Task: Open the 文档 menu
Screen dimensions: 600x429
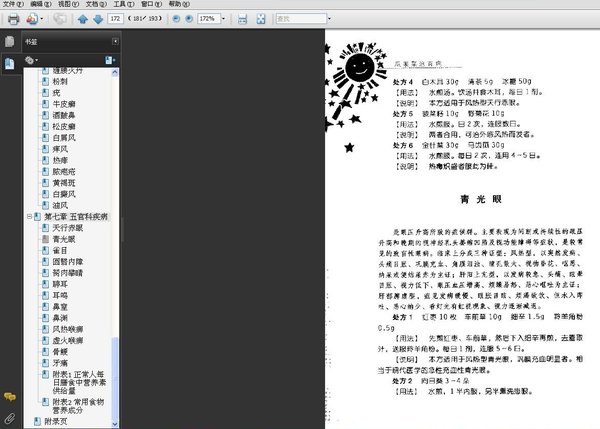Action: pyautogui.click(x=96, y=4)
